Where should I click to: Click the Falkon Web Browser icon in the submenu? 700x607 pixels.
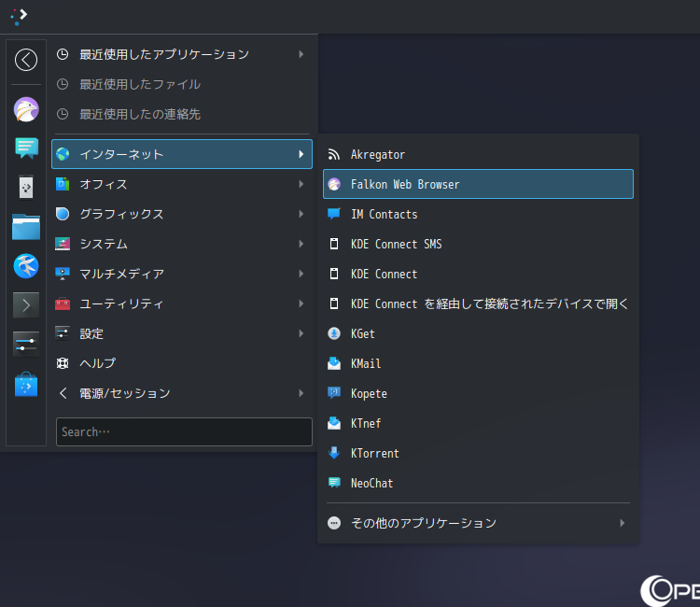click(x=334, y=184)
